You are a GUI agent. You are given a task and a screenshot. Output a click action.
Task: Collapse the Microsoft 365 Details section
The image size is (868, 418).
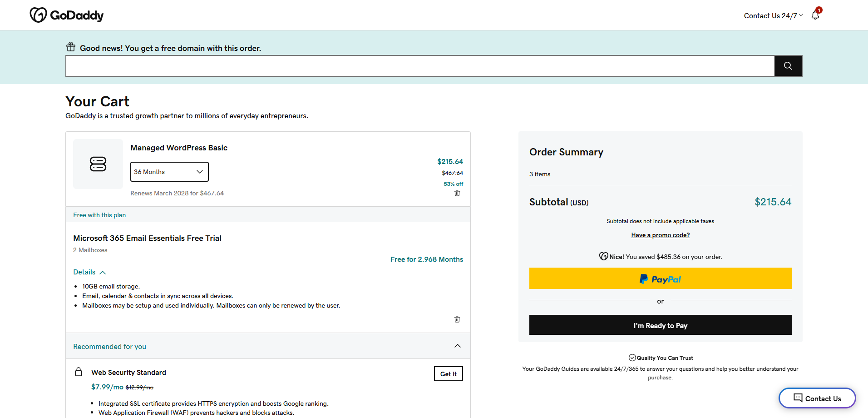[89, 272]
